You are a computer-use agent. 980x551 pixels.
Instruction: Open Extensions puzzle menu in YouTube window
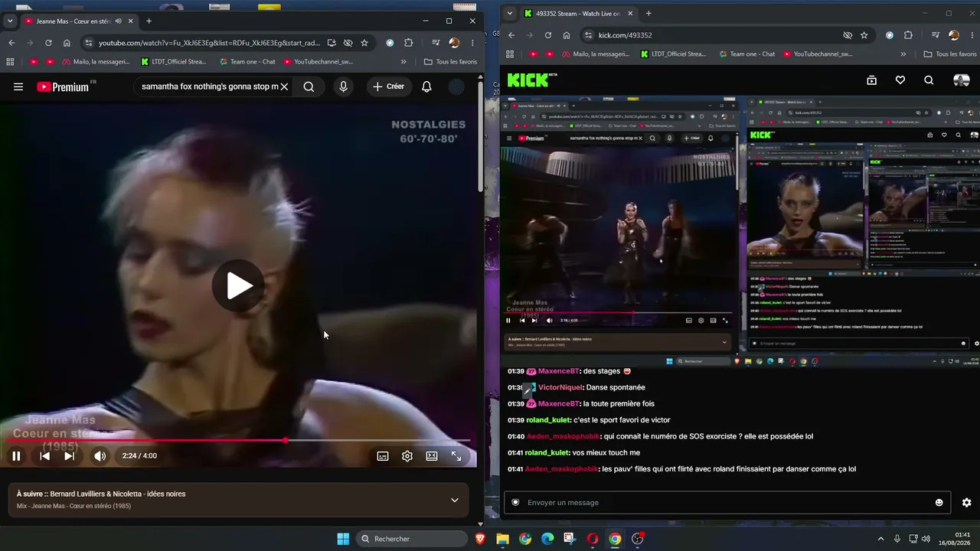coord(408,43)
